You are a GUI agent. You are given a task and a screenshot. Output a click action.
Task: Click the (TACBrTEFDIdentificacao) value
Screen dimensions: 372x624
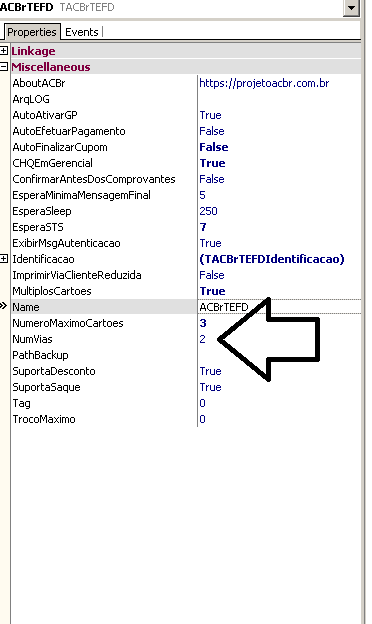[272, 259]
